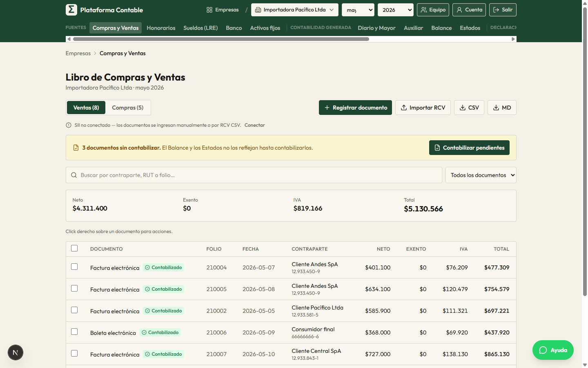Check the box for folio 210004
The image size is (588, 368).
click(74, 267)
